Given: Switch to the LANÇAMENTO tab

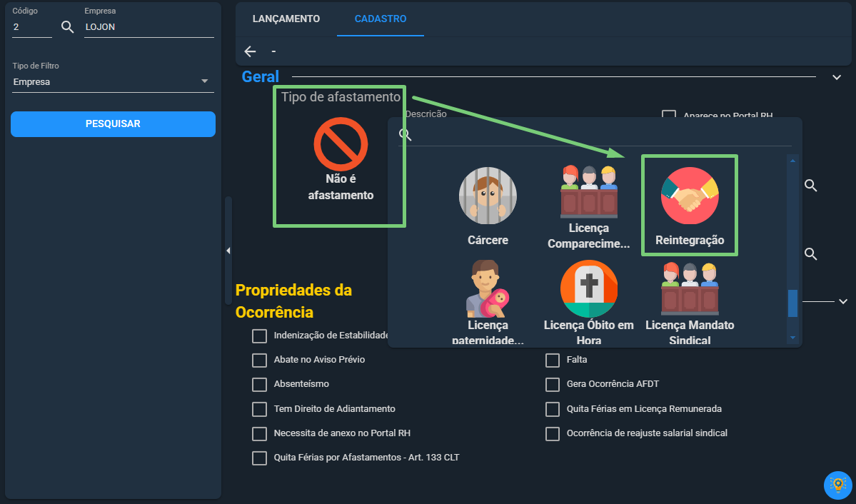Looking at the screenshot, I should point(286,19).
